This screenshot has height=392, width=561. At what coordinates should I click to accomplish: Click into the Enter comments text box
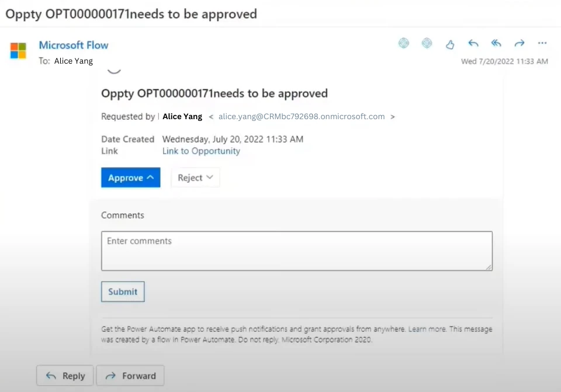tap(296, 251)
